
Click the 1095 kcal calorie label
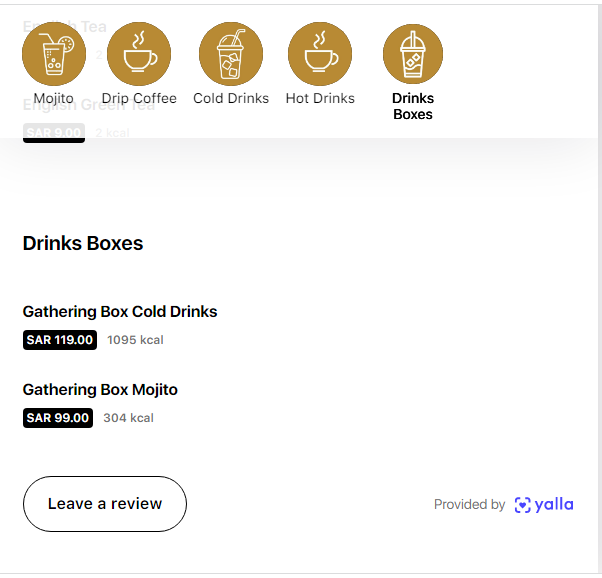(x=136, y=340)
